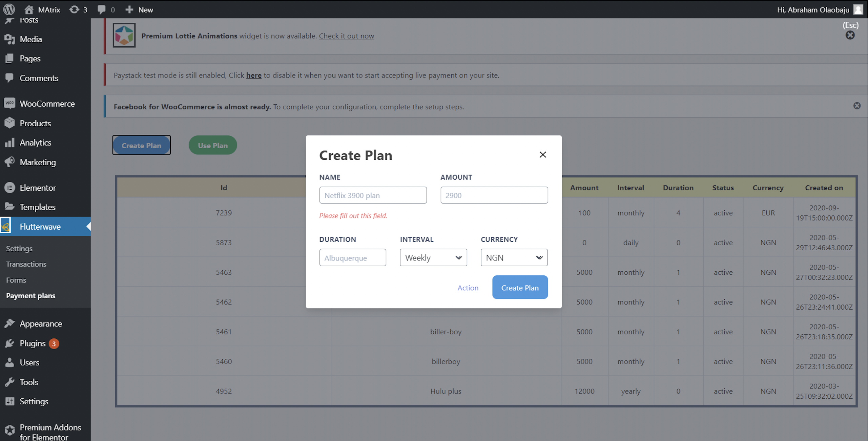Click the Check it out now link

click(x=346, y=36)
